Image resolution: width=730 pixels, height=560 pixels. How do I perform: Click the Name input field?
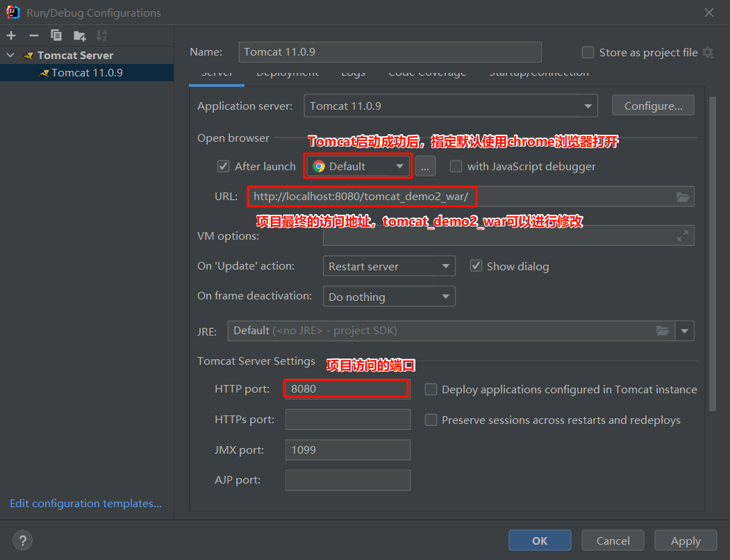point(390,51)
